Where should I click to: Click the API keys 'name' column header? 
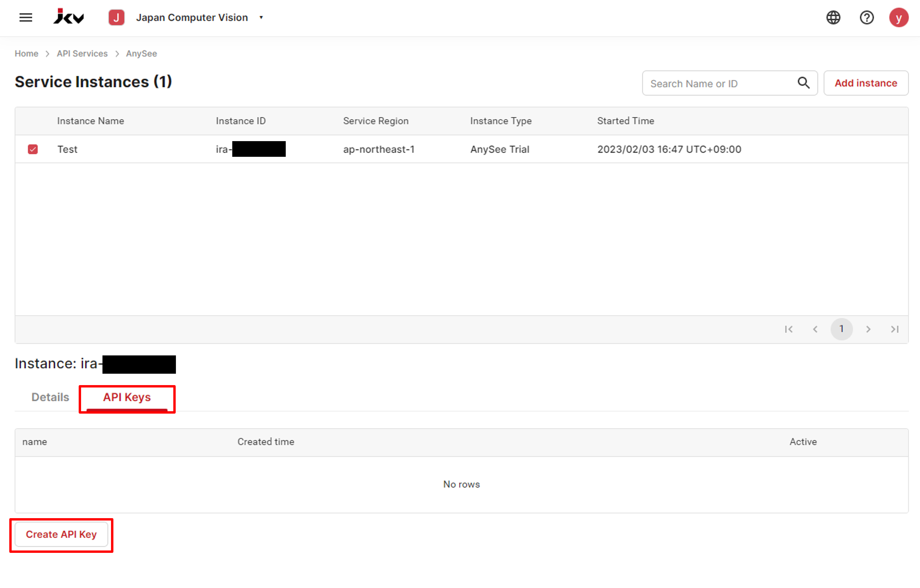tap(35, 442)
